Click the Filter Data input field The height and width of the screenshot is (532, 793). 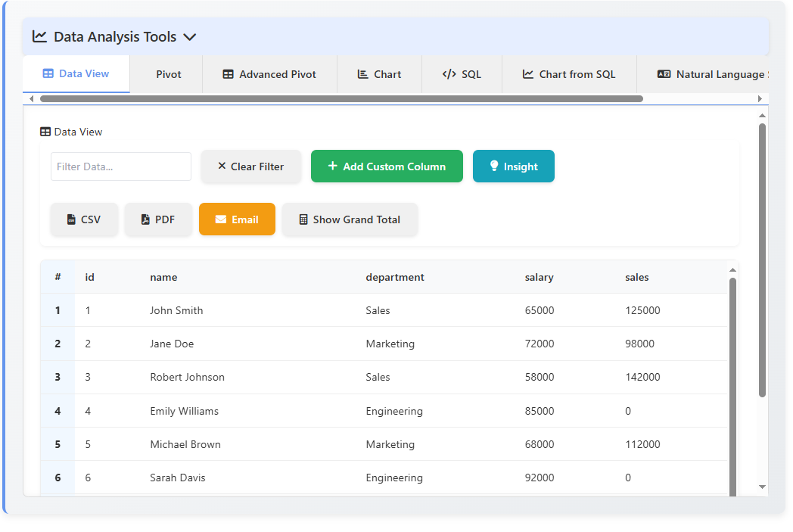click(x=121, y=166)
